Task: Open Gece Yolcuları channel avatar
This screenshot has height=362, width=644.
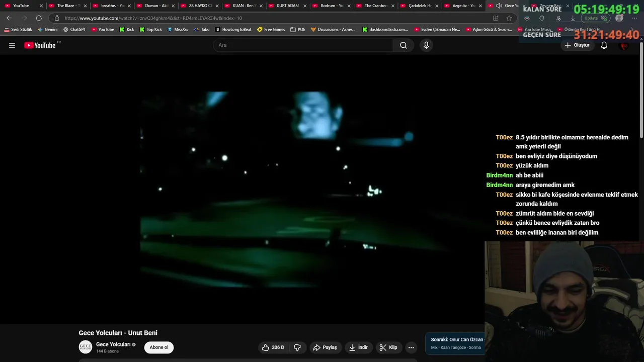Action: click(x=86, y=347)
